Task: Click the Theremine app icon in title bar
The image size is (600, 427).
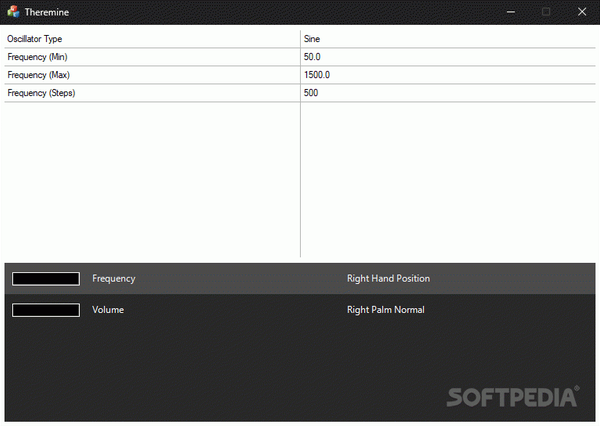Action: pyautogui.click(x=13, y=12)
